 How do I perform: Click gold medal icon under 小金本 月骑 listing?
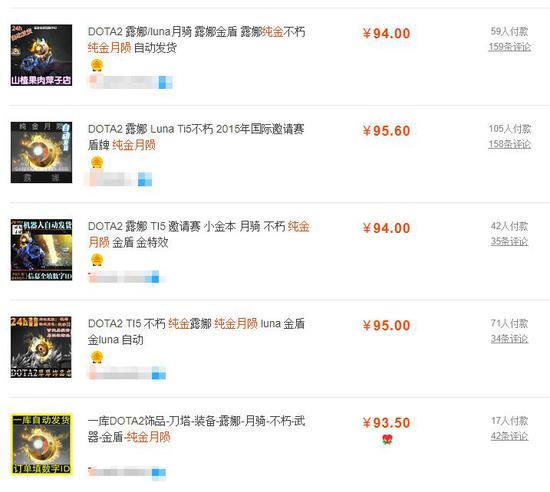(97, 260)
